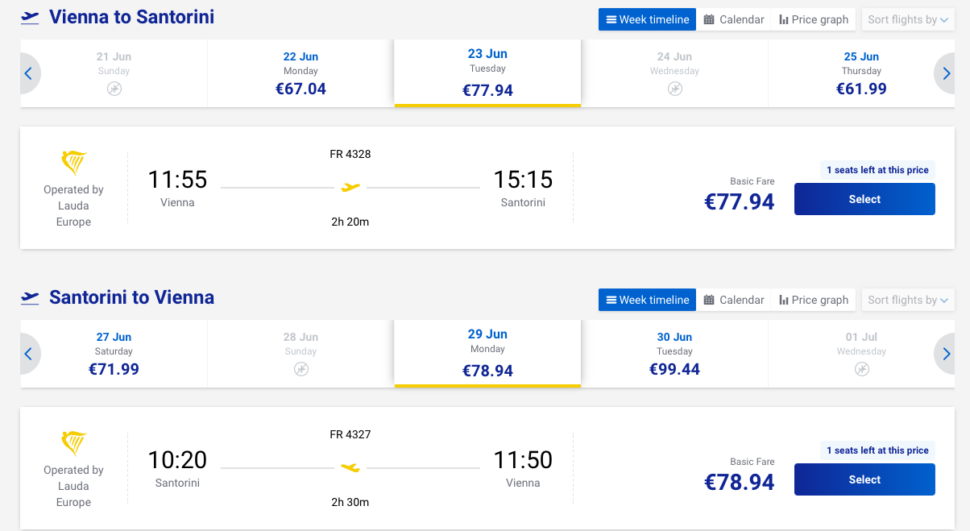This screenshot has width=970, height=531.
Task: Click outbound airplane icon beside Vienna to Santorini
Action: (x=30, y=18)
